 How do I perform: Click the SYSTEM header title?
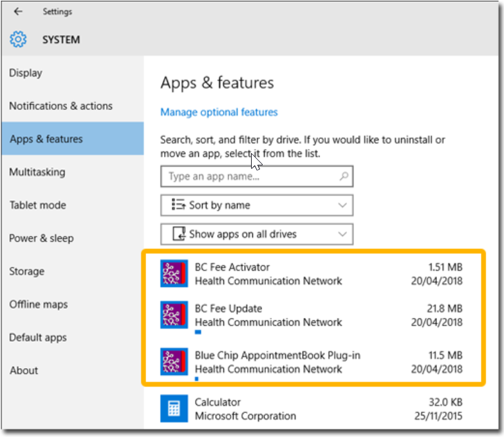[x=61, y=39]
